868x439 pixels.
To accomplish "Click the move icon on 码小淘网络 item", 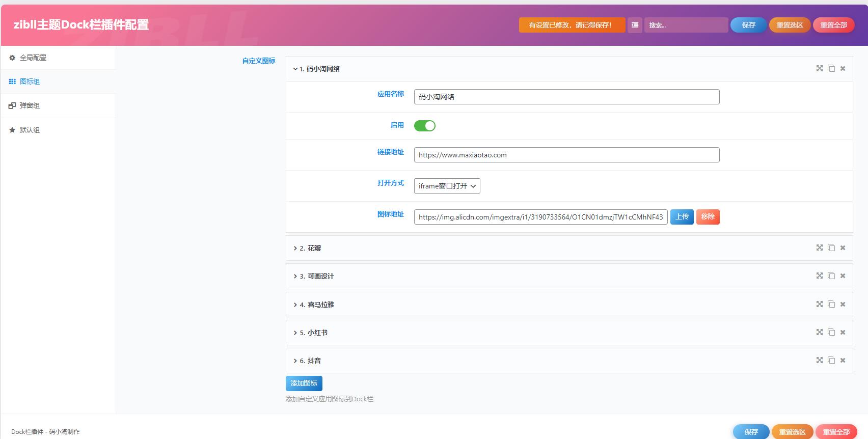I will coord(819,68).
